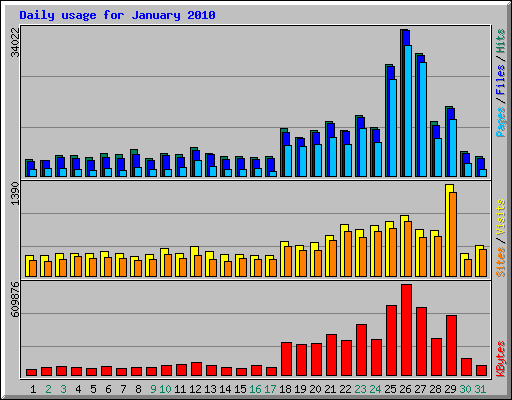Image resolution: width=512 pixels, height=400 pixels.
Task: Click day label 23 on the x-axis
Action: click(x=360, y=389)
